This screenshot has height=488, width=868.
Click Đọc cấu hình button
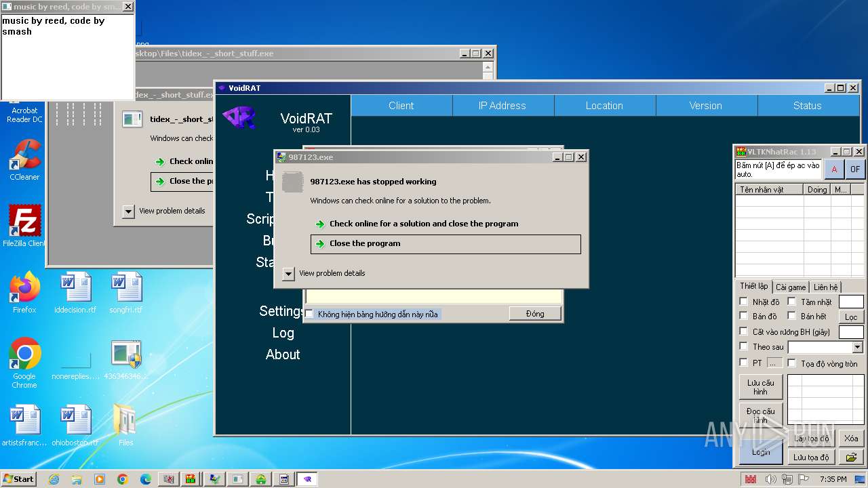(x=760, y=415)
